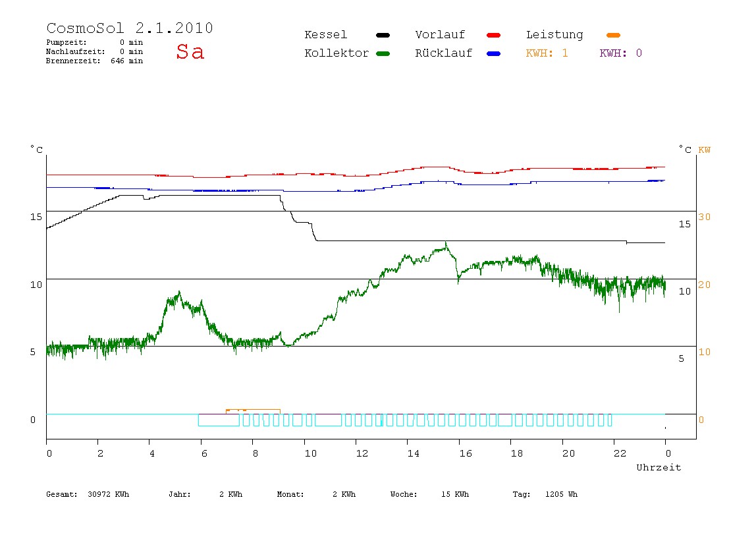Click the "Woche:" summary label
The image size is (756, 535).
pos(404,494)
